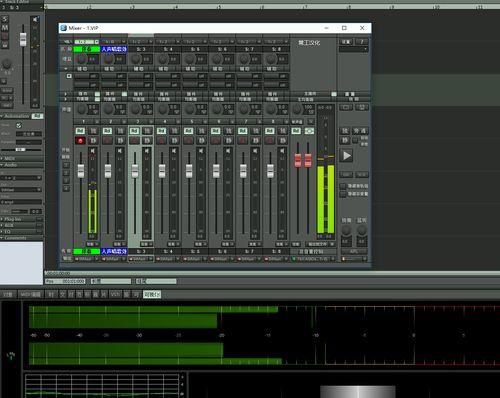This screenshot has height=398, width=500.
Task: Click the Pos time field below timeline
Action: (65, 281)
